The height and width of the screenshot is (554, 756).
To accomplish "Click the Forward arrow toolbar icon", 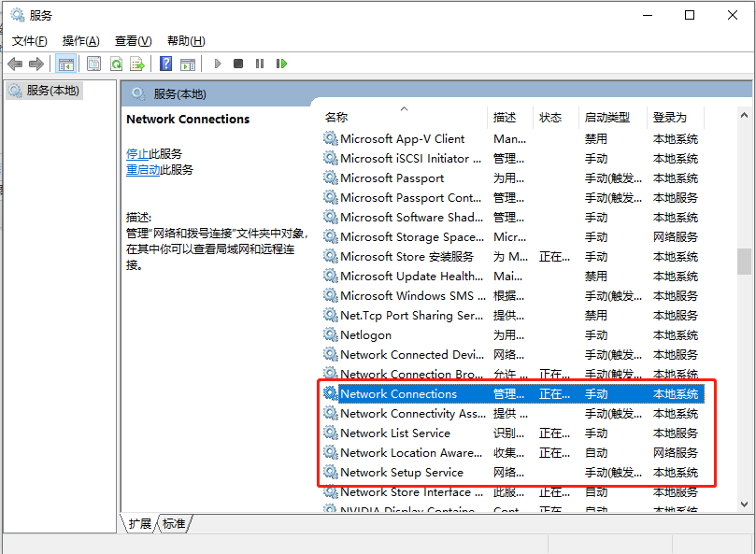I will point(36,64).
